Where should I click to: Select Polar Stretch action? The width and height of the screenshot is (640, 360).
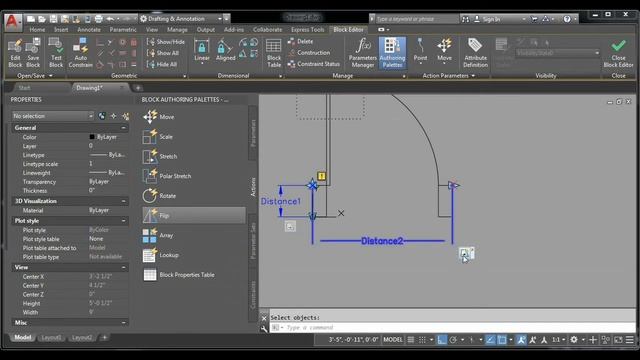193,176
